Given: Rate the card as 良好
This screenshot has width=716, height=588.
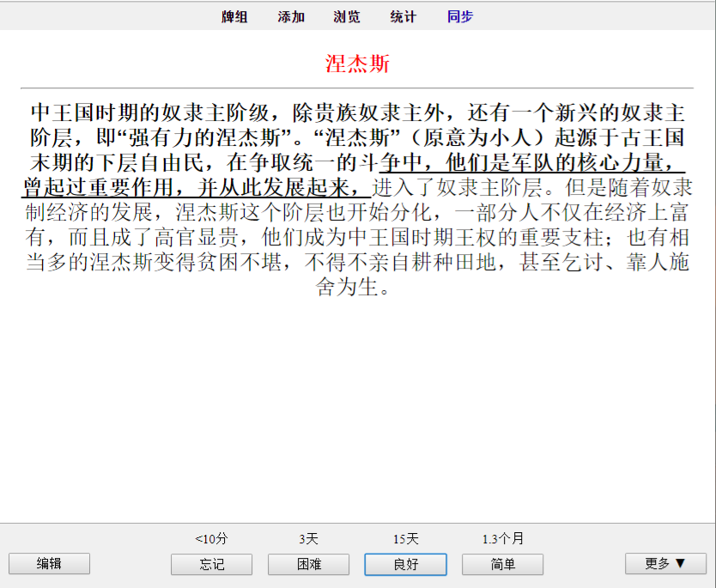Looking at the screenshot, I should click(x=405, y=564).
